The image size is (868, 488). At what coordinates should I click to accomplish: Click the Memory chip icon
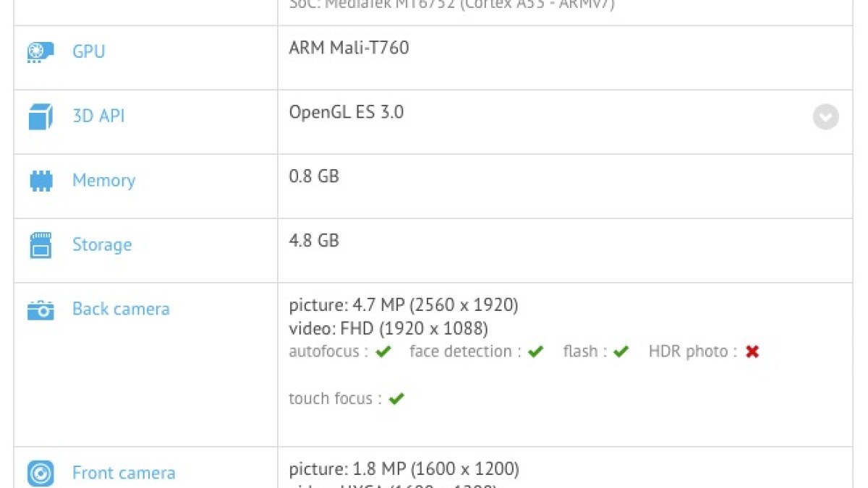click(41, 181)
